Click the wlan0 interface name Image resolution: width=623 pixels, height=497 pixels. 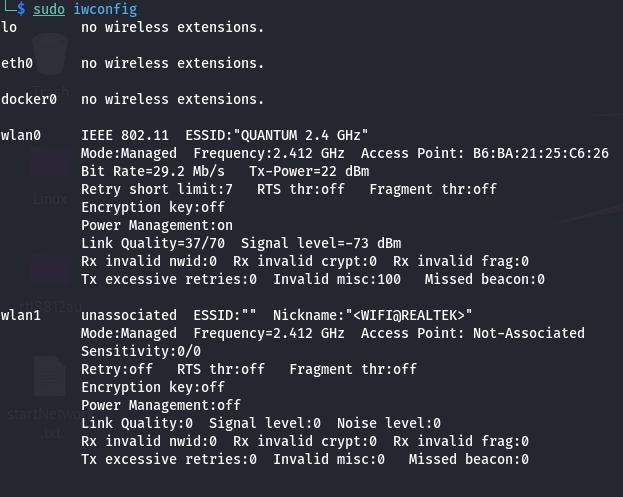click(21, 135)
